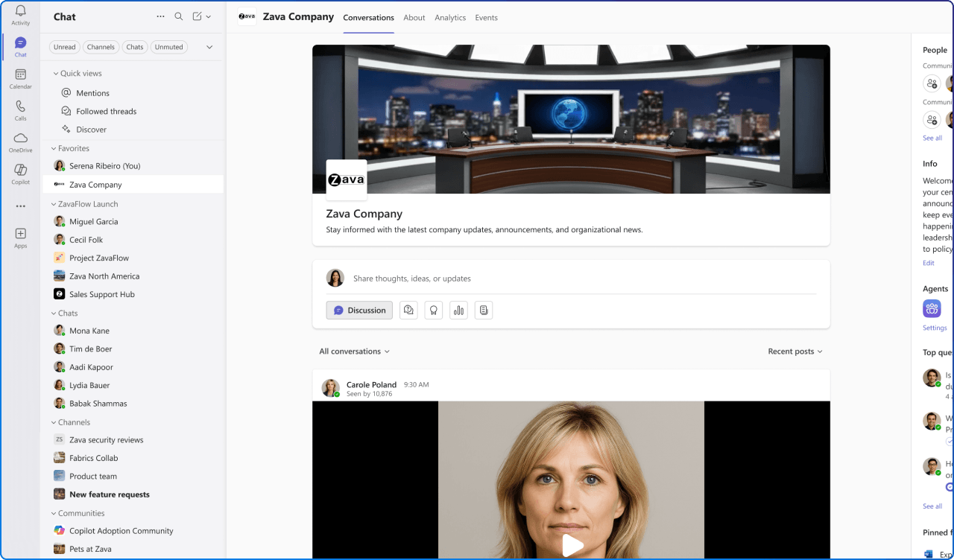Viewport: 954px width, 560px height.
Task: Click the Edit link under Info
Action: click(928, 263)
